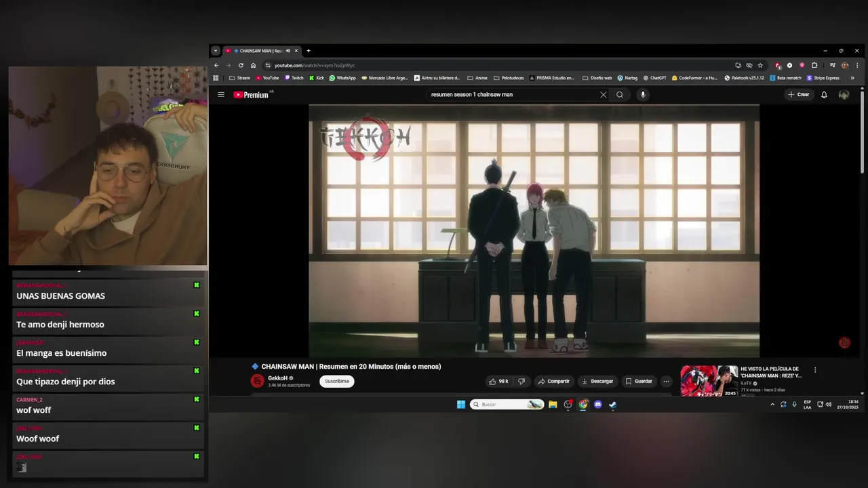Open Steam from the taskbar

pyautogui.click(x=612, y=405)
